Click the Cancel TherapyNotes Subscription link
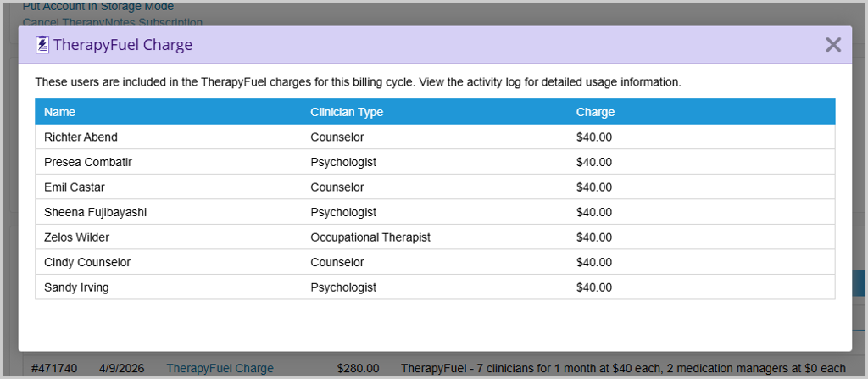 click(113, 22)
